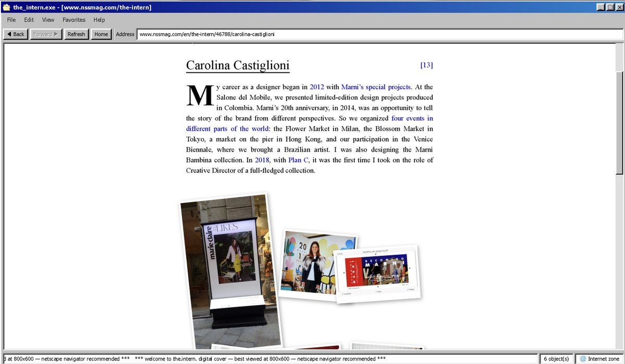This screenshot has height=364, width=625.
Task: Go back with the Back button
Action: tap(16, 34)
